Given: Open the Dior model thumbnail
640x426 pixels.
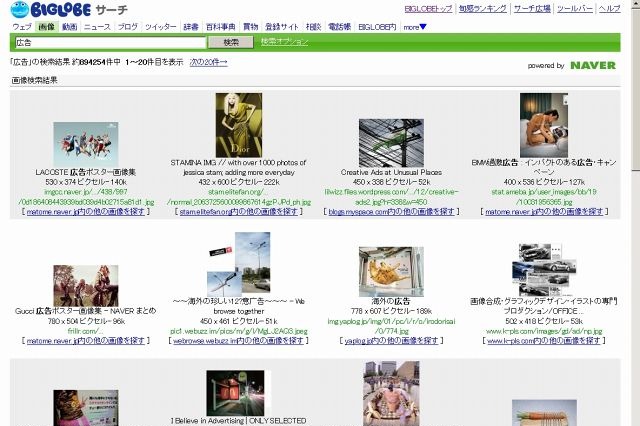Looking at the screenshot, I should (239, 125).
